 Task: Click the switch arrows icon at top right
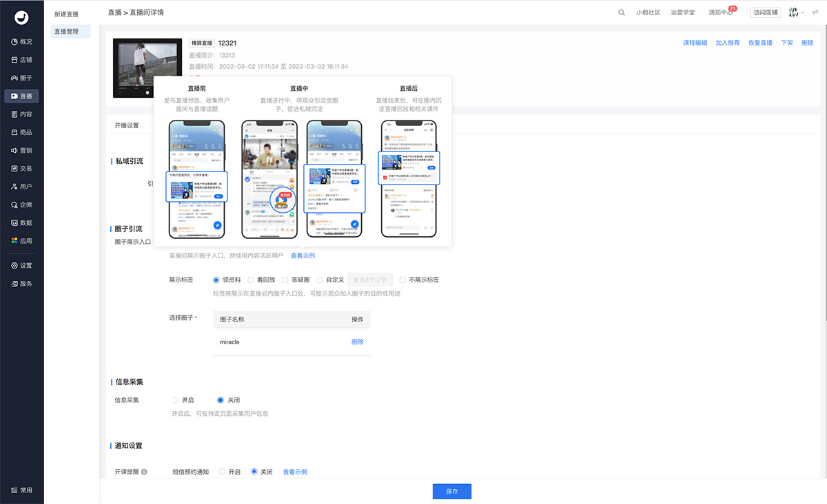tap(815, 12)
